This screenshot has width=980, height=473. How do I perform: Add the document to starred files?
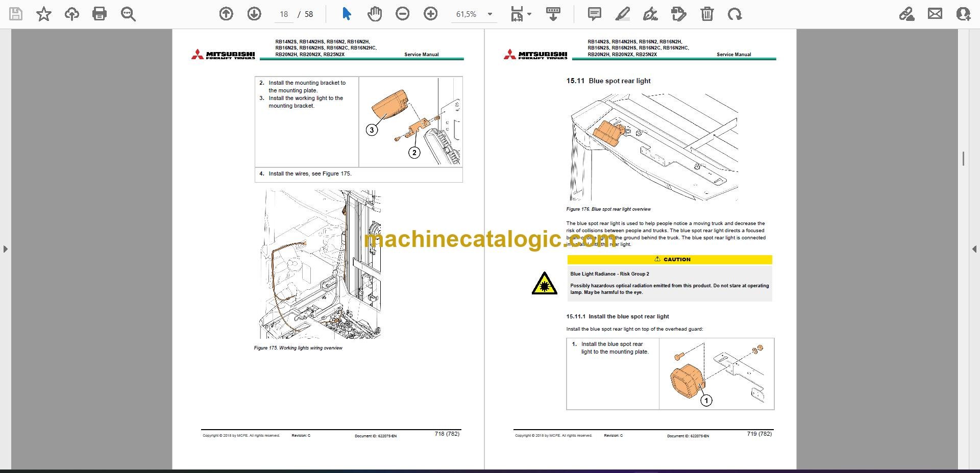tap(44, 14)
